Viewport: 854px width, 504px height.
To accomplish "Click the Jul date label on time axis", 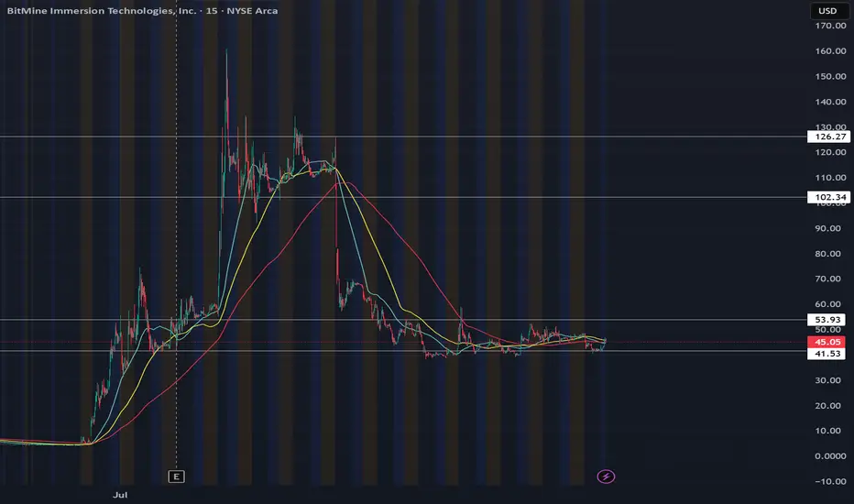I will point(120,495).
